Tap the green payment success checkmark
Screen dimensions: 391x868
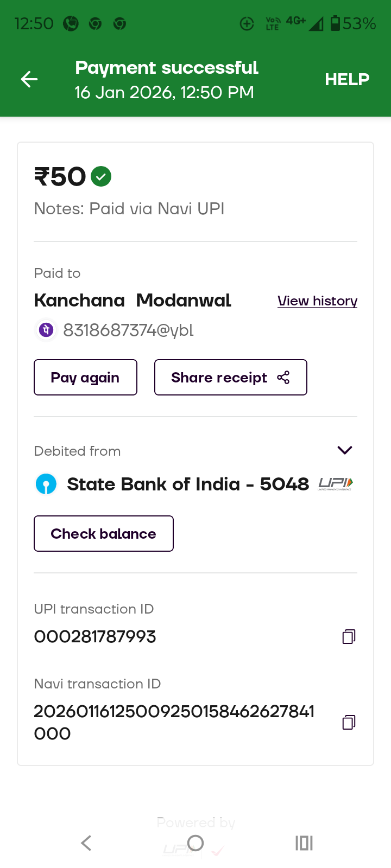pos(101,176)
